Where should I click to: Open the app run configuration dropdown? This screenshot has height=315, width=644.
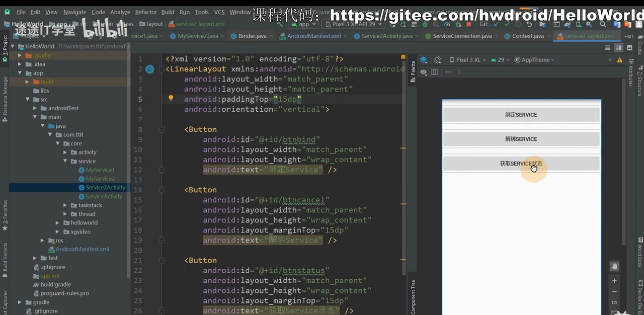[x=303, y=24]
